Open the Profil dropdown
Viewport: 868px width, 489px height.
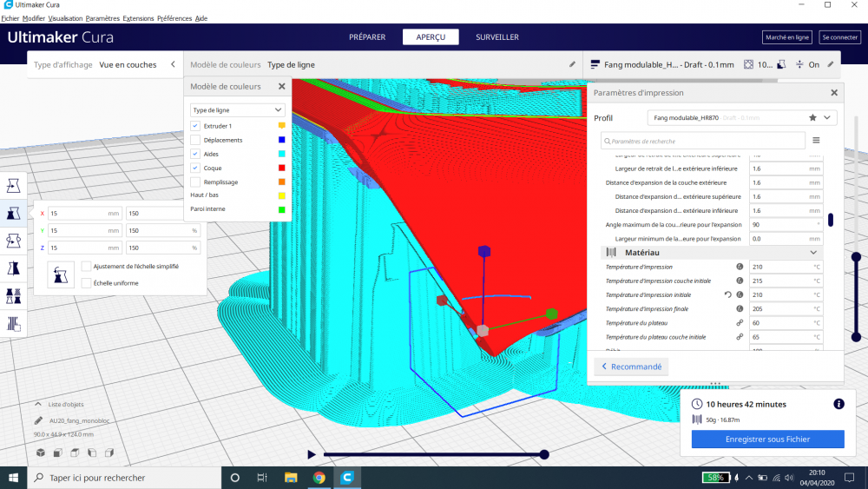click(742, 117)
